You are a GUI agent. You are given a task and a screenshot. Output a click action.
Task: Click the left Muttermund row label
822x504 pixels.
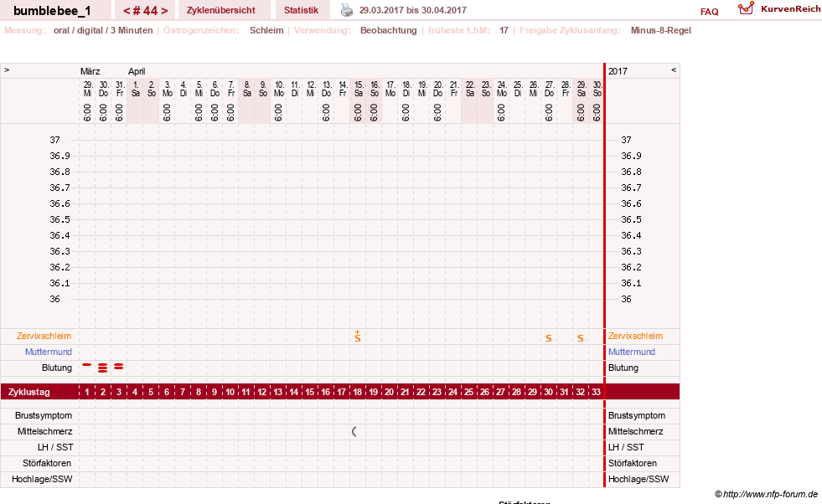(x=49, y=352)
